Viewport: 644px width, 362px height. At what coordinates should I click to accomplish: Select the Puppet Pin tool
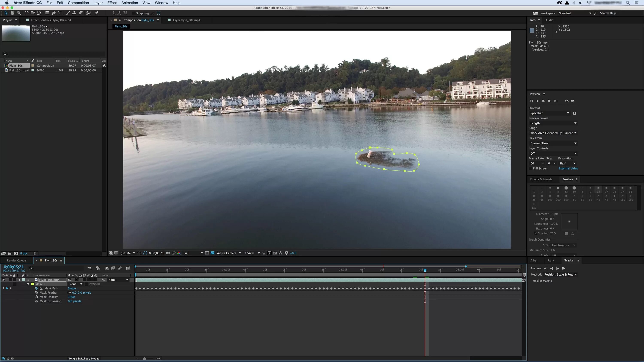tap(97, 13)
